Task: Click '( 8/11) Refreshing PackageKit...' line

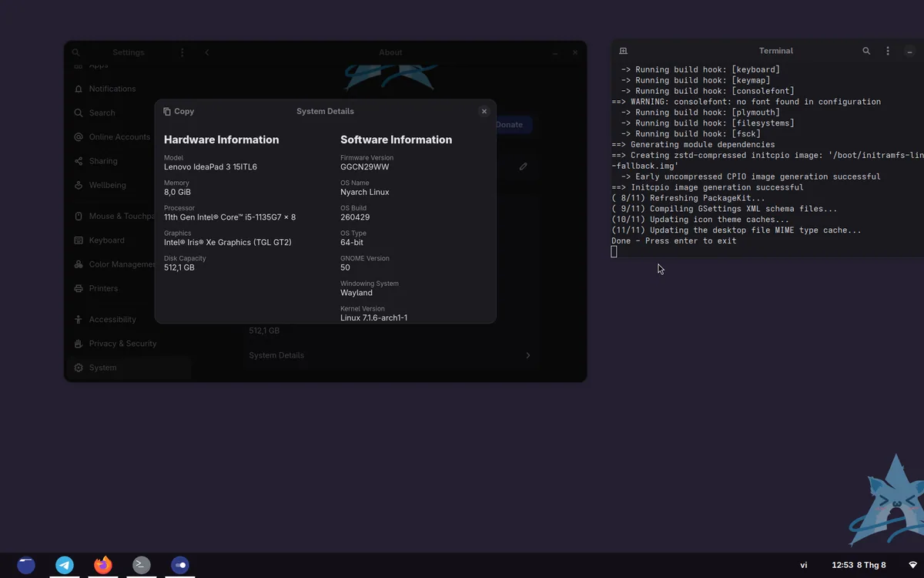Action: click(x=688, y=198)
